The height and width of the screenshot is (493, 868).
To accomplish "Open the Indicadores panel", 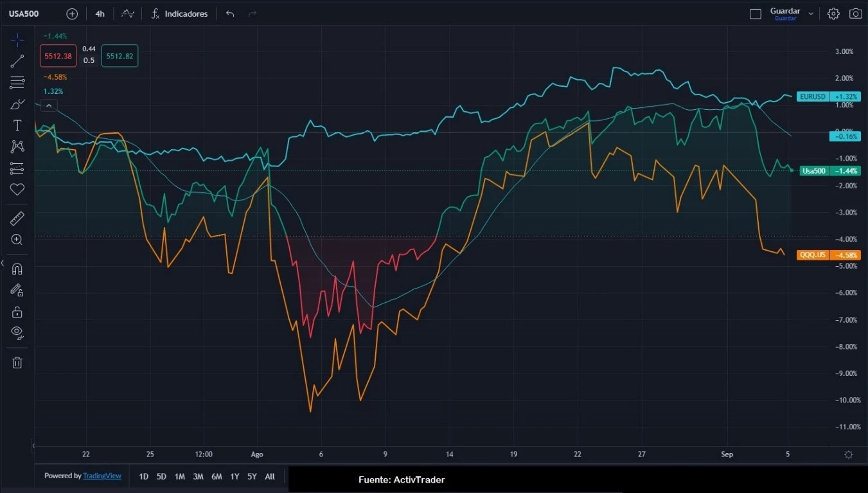I will 179,13.
